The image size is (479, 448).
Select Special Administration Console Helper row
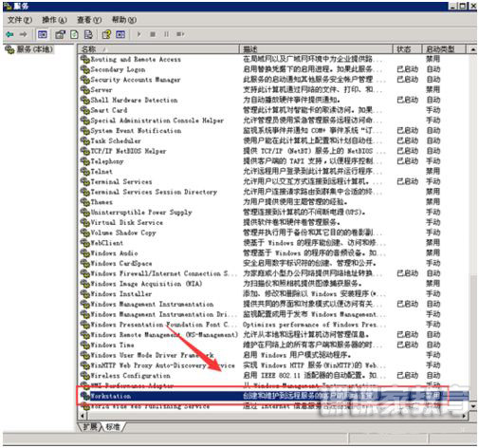pyautogui.click(x=273, y=121)
